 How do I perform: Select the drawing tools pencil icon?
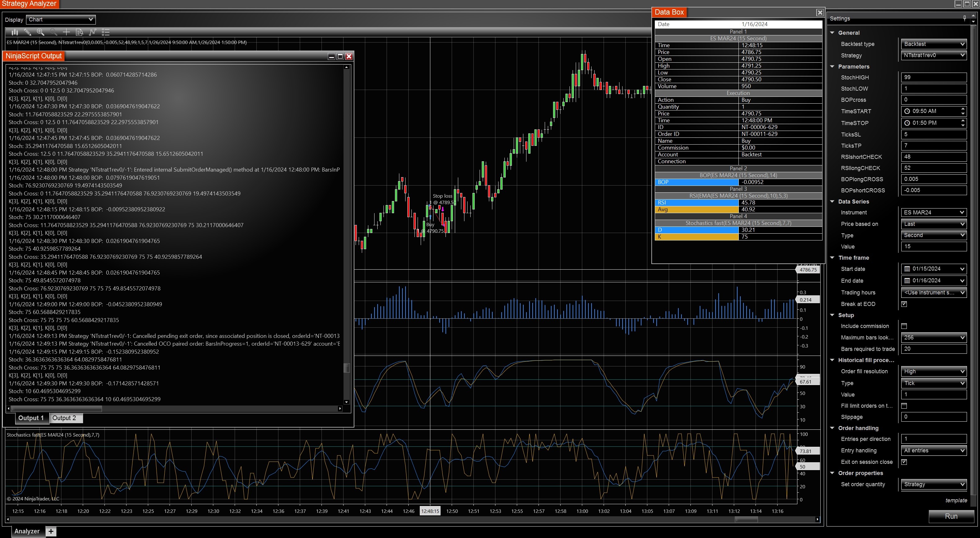tap(27, 32)
